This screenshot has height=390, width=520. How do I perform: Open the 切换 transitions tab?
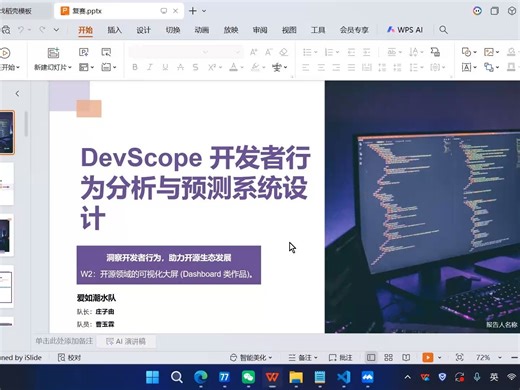173,30
